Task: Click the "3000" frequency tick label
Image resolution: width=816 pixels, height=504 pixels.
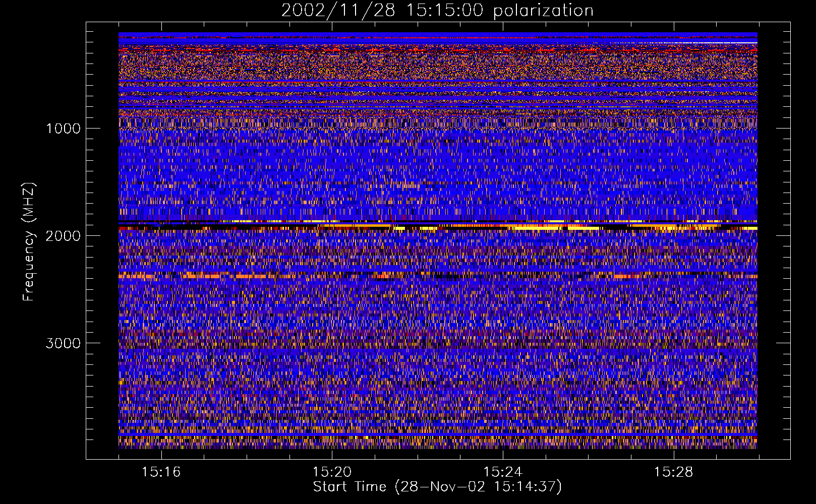Action: click(x=63, y=343)
